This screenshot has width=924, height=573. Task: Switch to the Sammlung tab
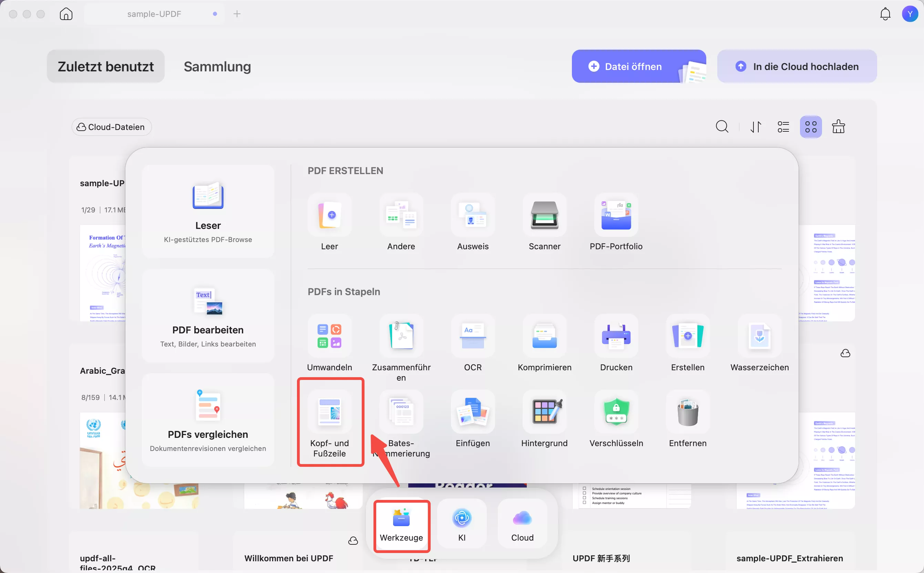(x=217, y=67)
